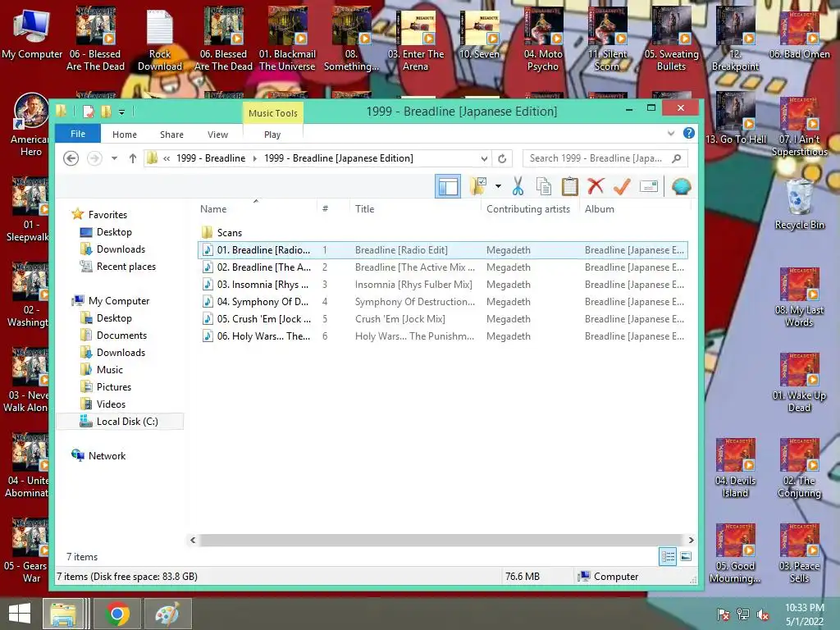Image resolution: width=840 pixels, height=630 pixels.
Task: Select Downloads under Favorites
Action: point(121,249)
